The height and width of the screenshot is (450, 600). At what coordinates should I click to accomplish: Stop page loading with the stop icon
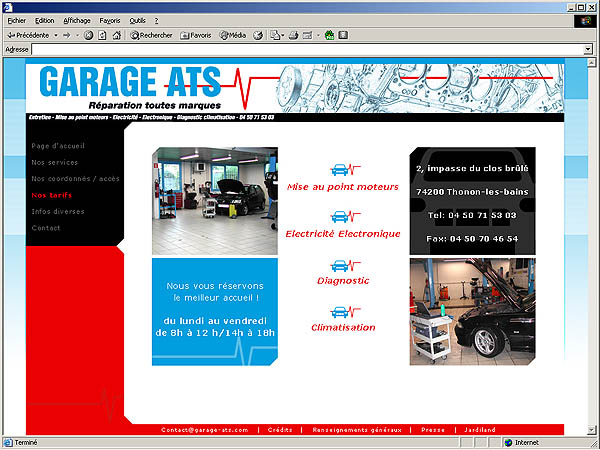[x=88, y=35]
